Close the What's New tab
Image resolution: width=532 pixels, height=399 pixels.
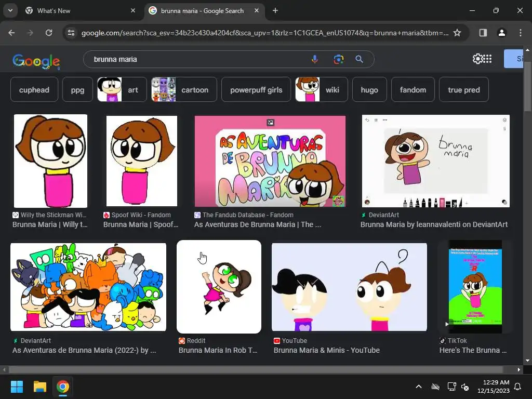(133, 11)
